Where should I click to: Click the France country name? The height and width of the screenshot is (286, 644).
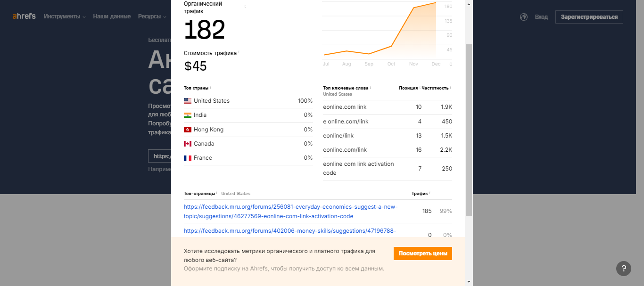203,158
